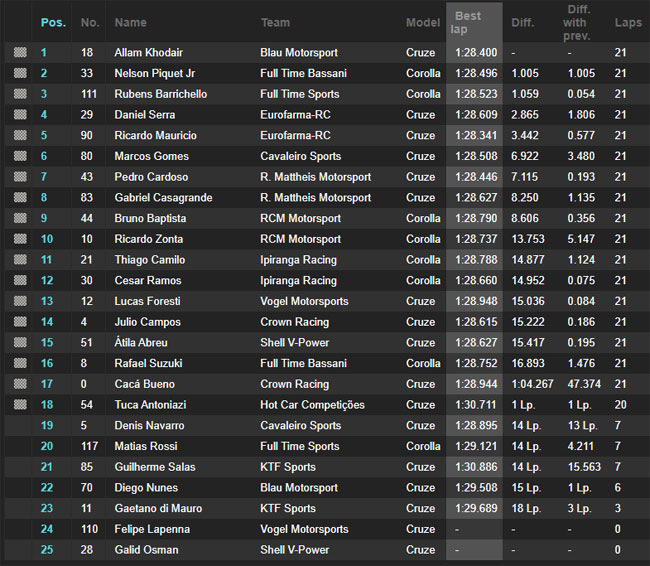Click diff with prev. value 47.374
The width and height of the screenshot is (650, 566).
(x=584, y=384)
